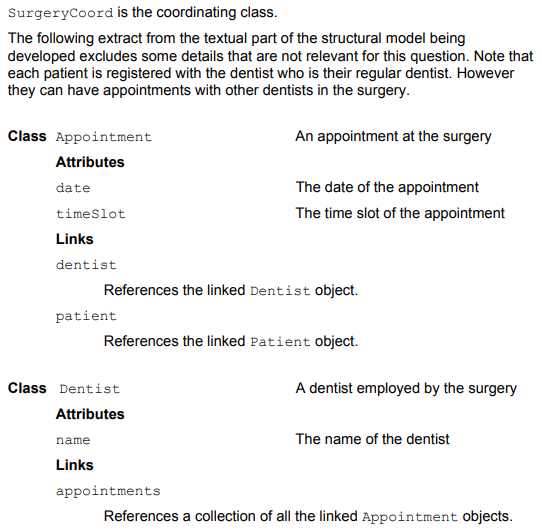This screenshot has width=542, height=530.
Task: Click the Dentist class name
Action: point(90,389)
